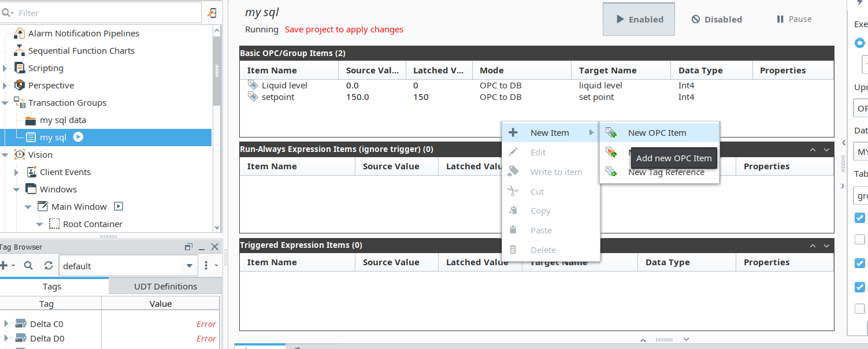Click the tag icon beside Liquid level
Viewport: 868px width, 349px height.
tap(253, 85)
